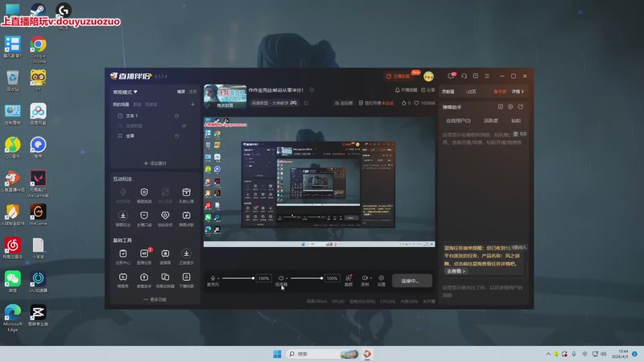
Task: Open the 任务中心 tool icon
Action: click(x=123, y=253)
